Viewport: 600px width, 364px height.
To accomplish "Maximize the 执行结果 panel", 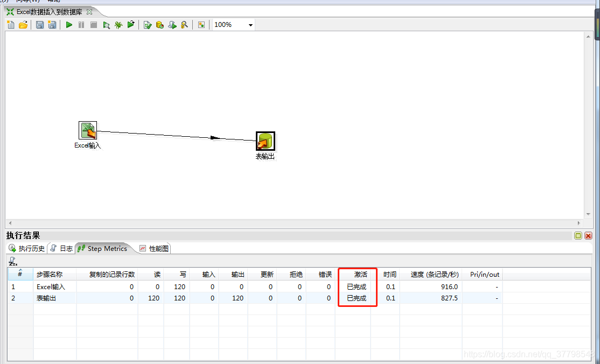I will pyautogui.click(x=578, y=236).
